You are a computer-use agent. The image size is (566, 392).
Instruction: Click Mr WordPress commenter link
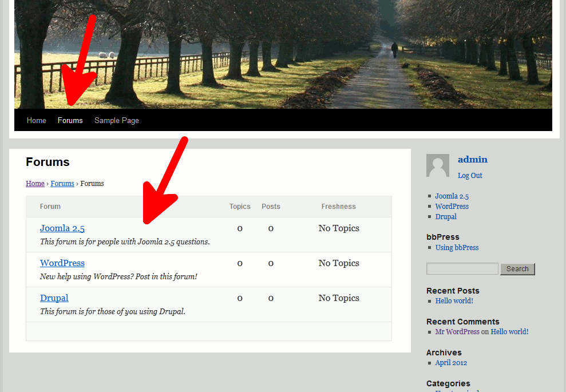click(457, 332)
